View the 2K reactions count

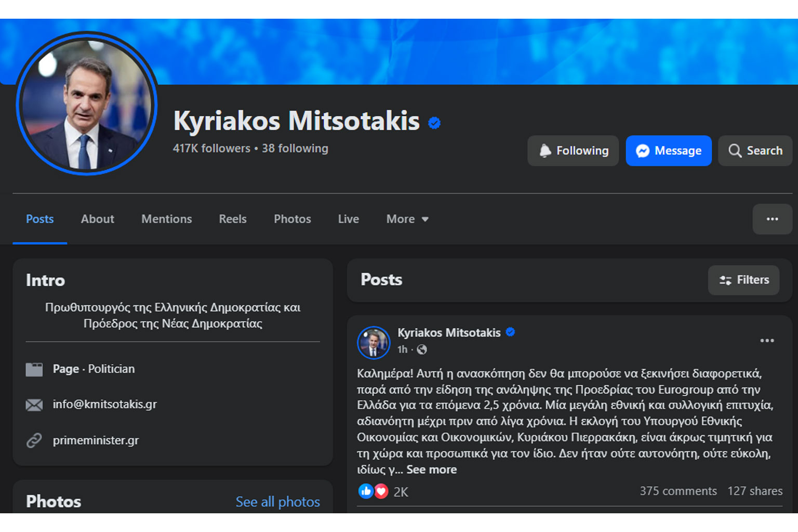401,492
